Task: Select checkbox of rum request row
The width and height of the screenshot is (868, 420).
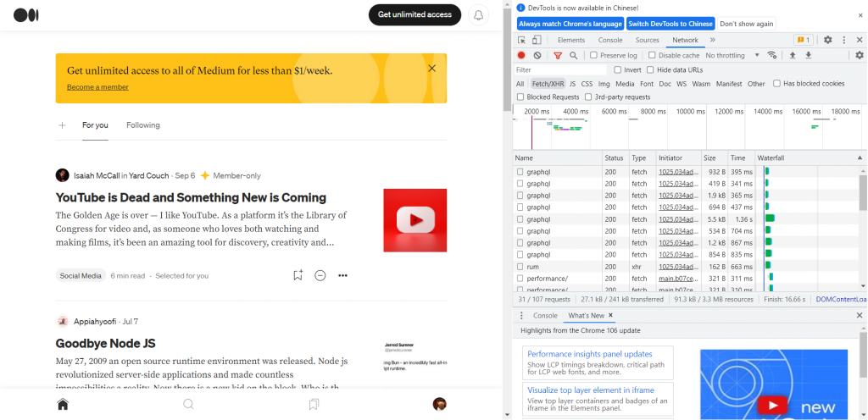Action: point(520,267)
